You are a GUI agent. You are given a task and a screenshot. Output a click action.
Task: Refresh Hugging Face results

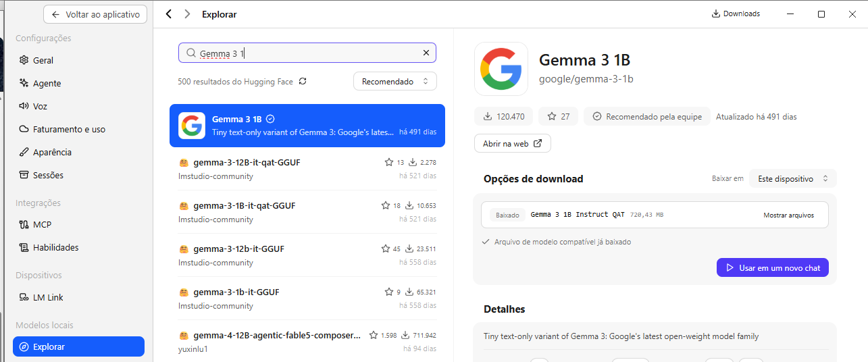(303, 81)
